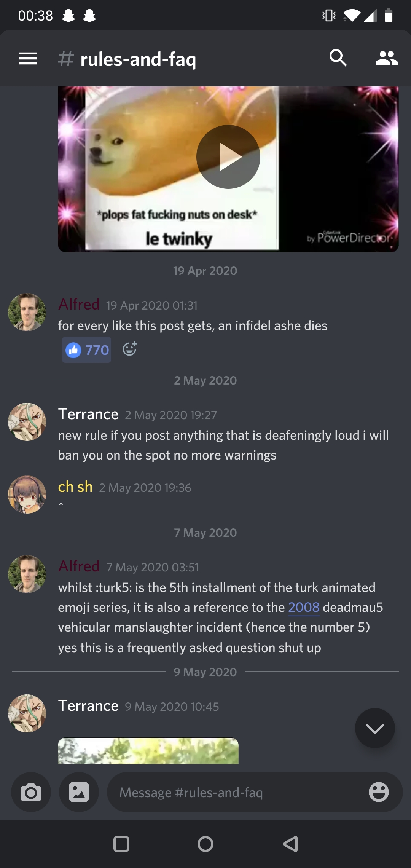Open ch sh's profile avatar

(x=27, y=495)
